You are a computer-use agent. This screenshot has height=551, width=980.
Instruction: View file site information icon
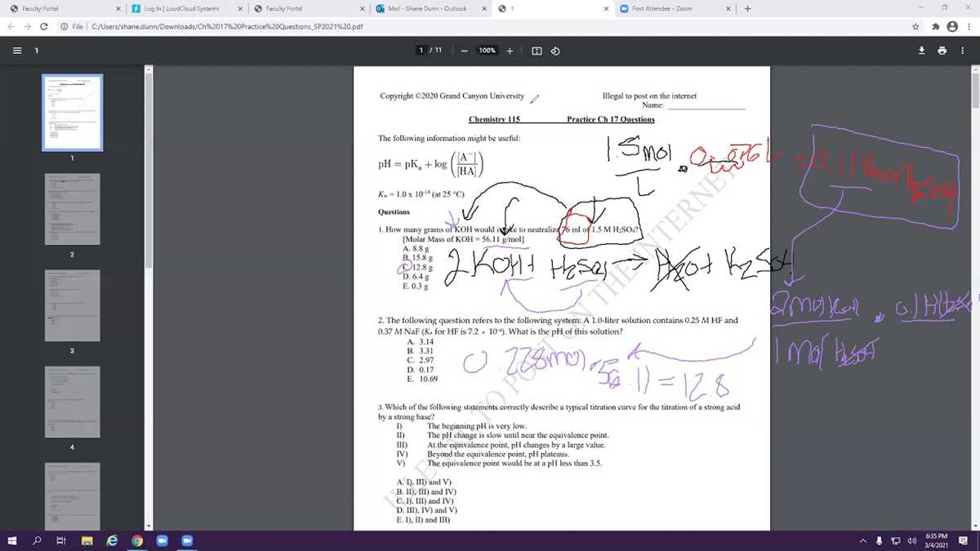[64, 26]
